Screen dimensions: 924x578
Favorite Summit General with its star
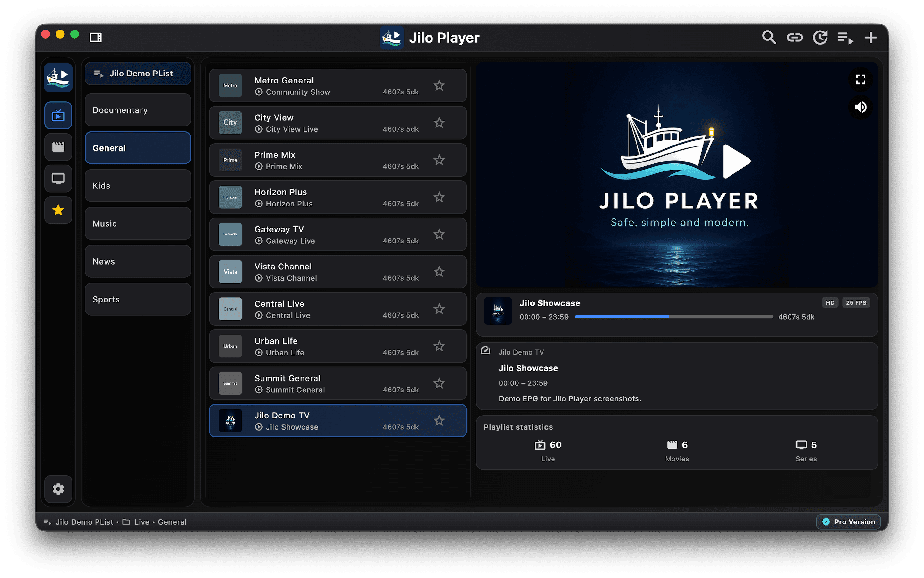(x=439, y=383)
